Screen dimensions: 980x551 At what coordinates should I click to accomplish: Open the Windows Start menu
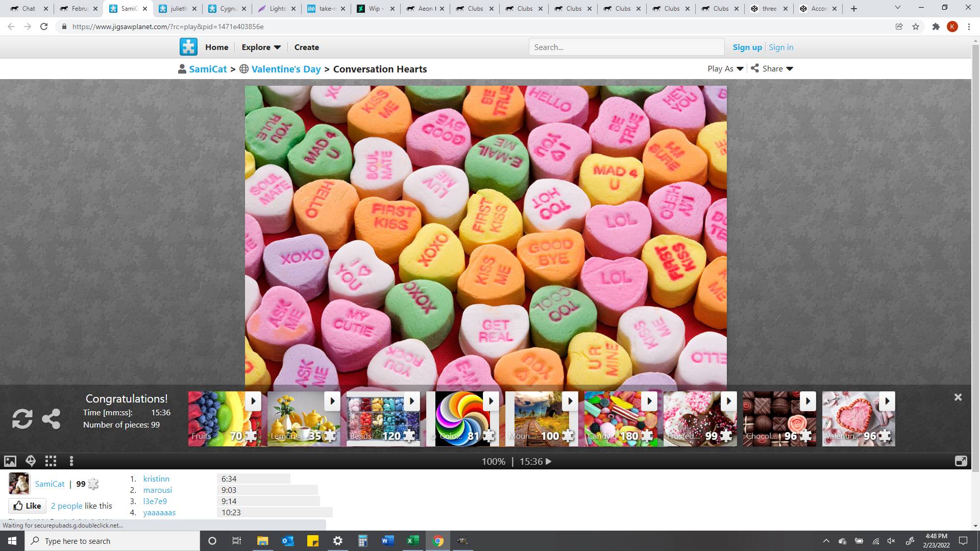12,541
